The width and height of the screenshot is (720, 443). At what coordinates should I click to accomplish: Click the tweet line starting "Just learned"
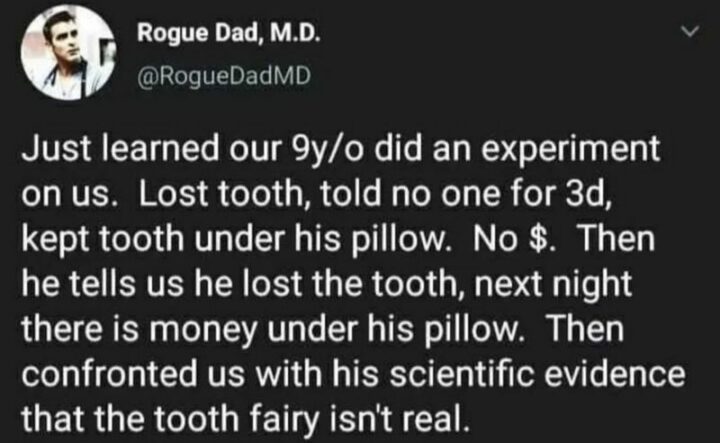[341, 152]
